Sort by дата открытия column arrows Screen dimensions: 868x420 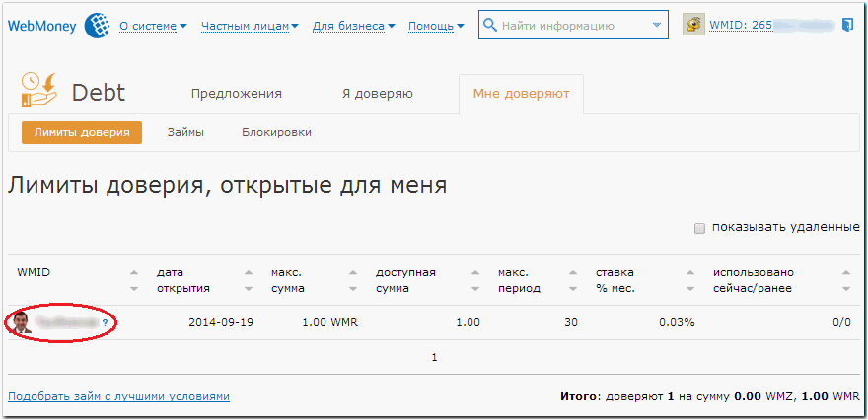[249, 280]
